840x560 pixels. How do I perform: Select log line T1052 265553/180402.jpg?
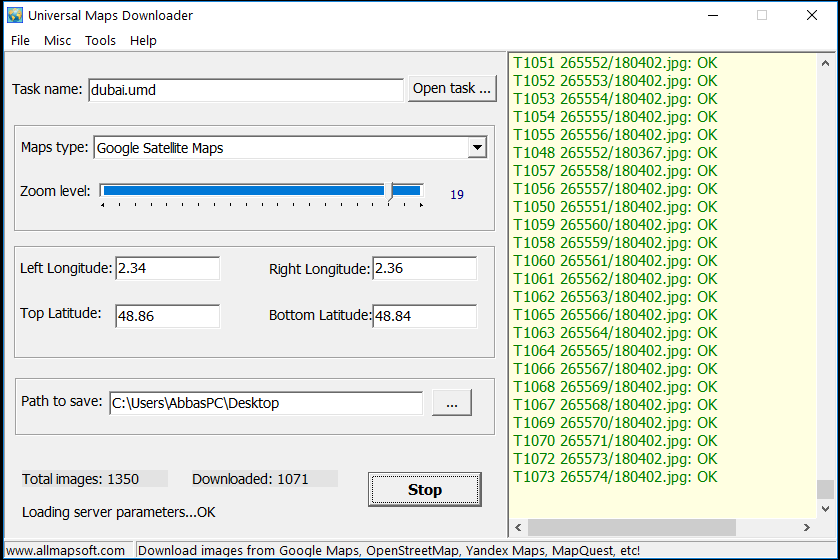pos(615,81)
